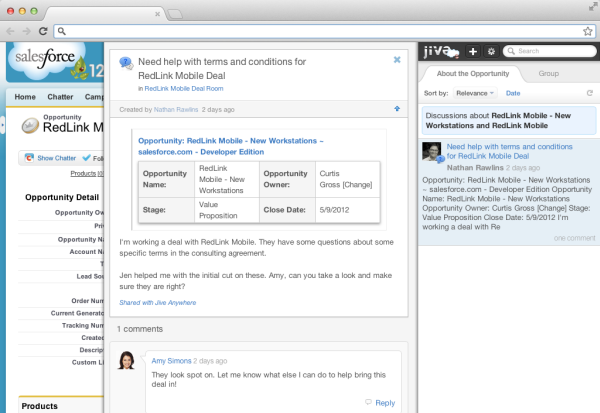Click the refresh icon in Jive panel
Screen dimensions: 600x413
click(590, 93)
